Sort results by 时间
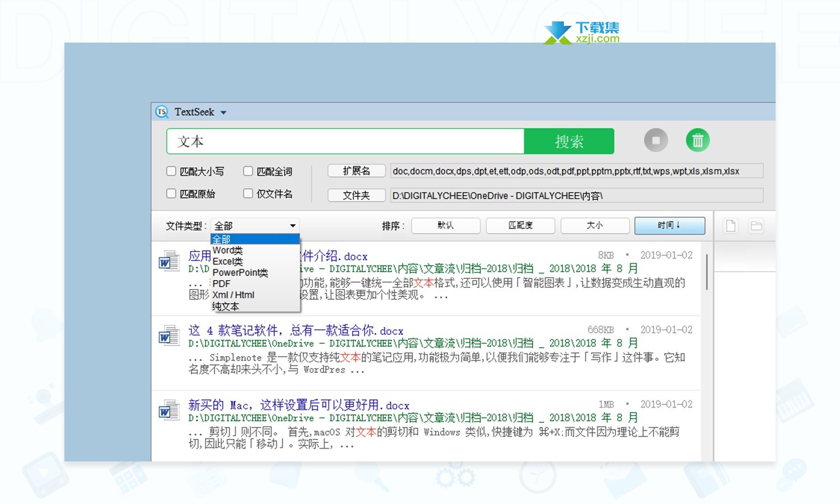840x504 pixels. [669, 226]
